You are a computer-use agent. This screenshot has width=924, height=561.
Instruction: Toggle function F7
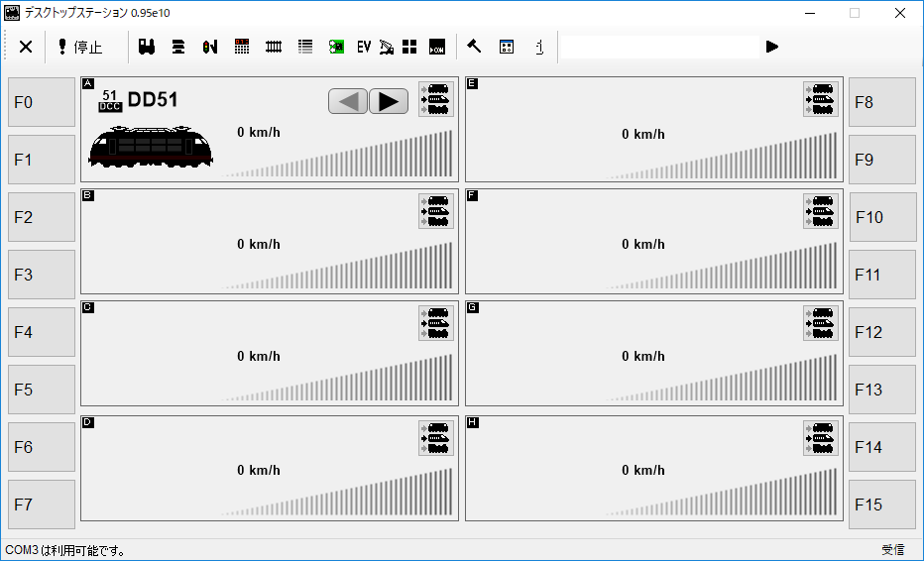pyautogui.click(x=42, y=505)
